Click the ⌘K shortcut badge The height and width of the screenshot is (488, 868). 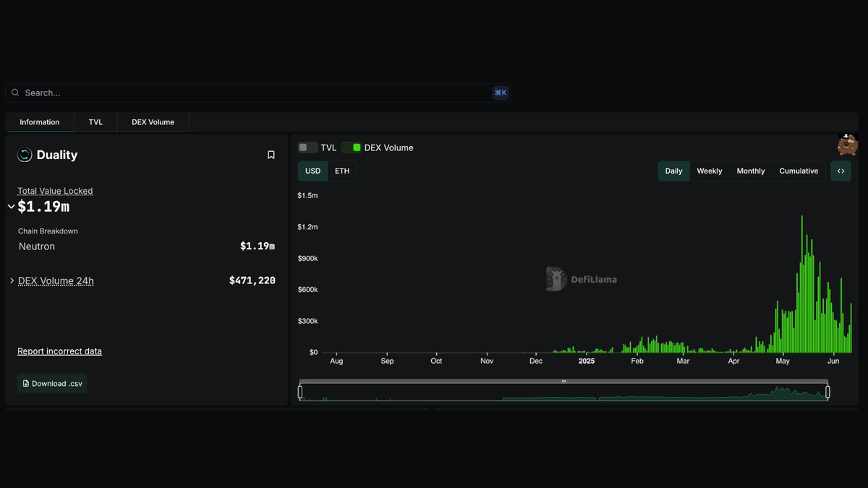coord(500,93)
